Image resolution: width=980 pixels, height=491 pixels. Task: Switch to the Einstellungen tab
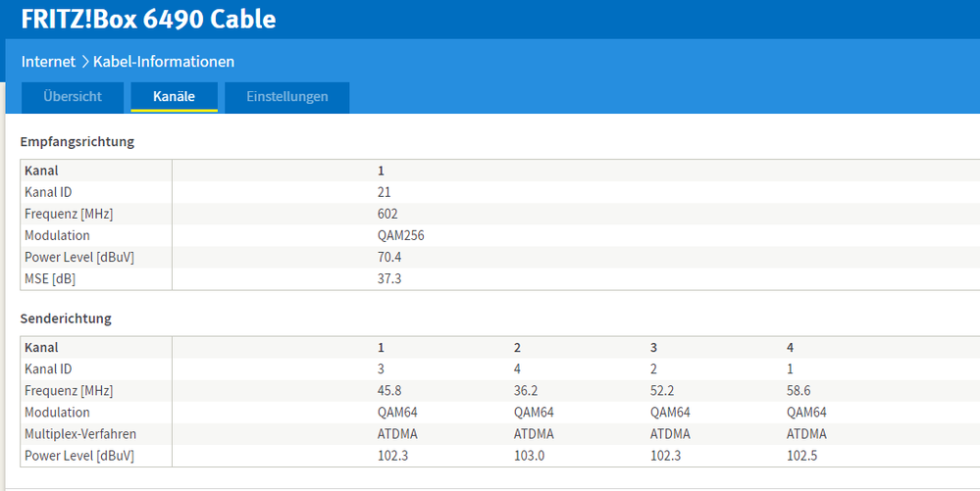(286, 97)
